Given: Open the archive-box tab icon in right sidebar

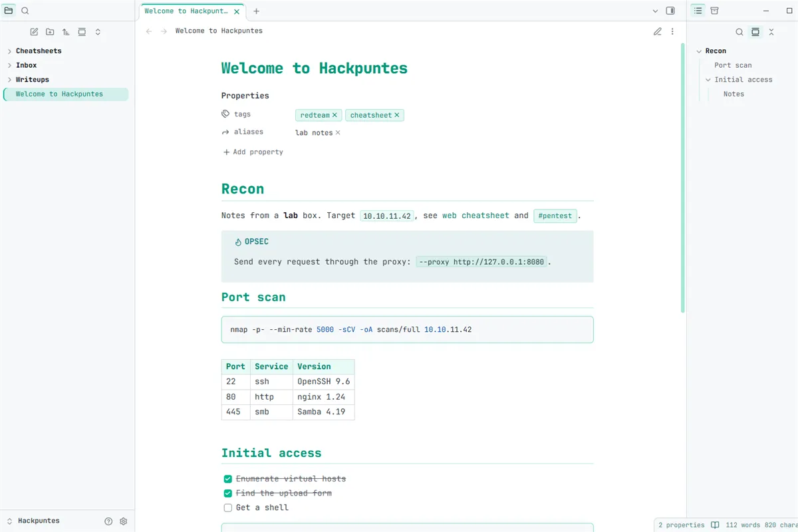Looking at the screenshot, I should click(715, 11).
